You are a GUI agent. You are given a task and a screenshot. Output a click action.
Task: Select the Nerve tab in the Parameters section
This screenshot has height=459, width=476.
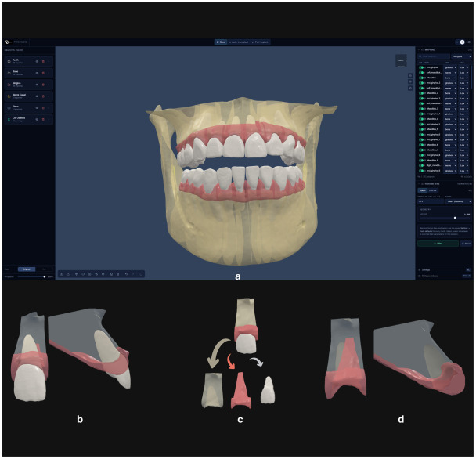(x=433, y=190)
